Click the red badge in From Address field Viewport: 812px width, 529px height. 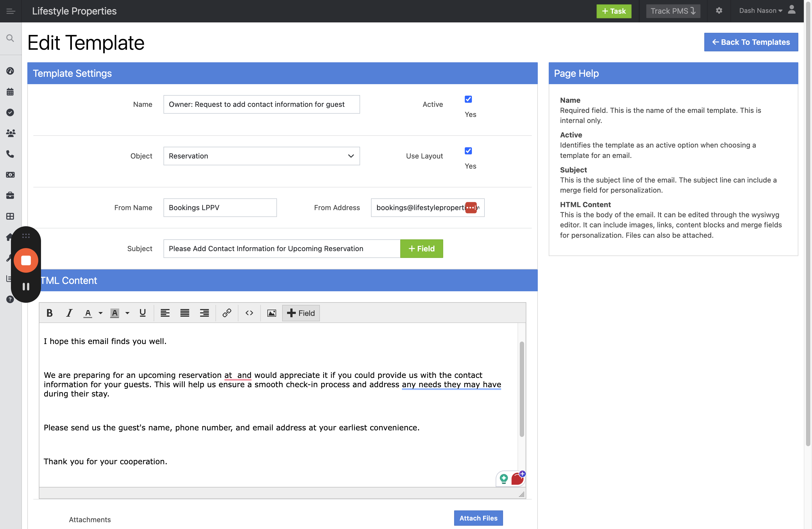click(471, 208)
